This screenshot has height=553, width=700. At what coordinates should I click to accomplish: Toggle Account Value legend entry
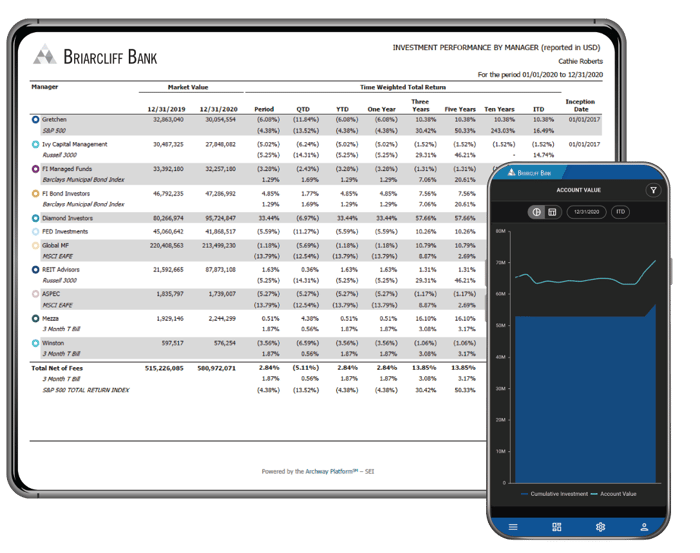coord(613,494)
